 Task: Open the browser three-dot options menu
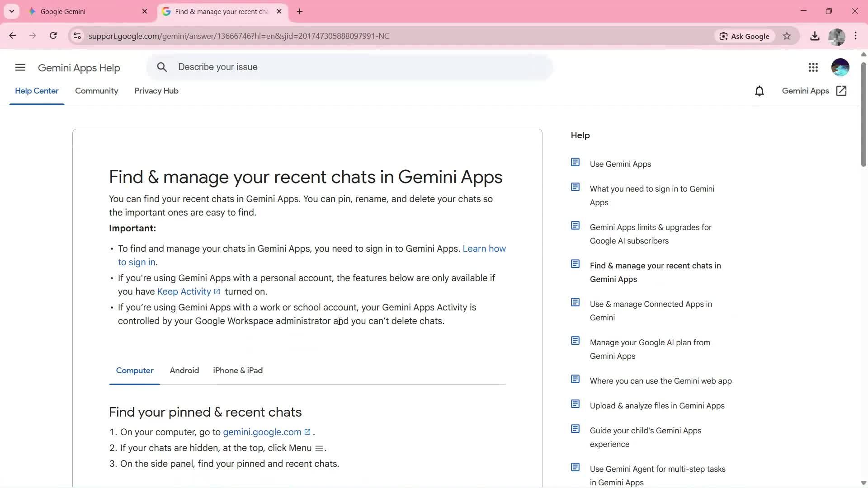click(x=856, y=36)
